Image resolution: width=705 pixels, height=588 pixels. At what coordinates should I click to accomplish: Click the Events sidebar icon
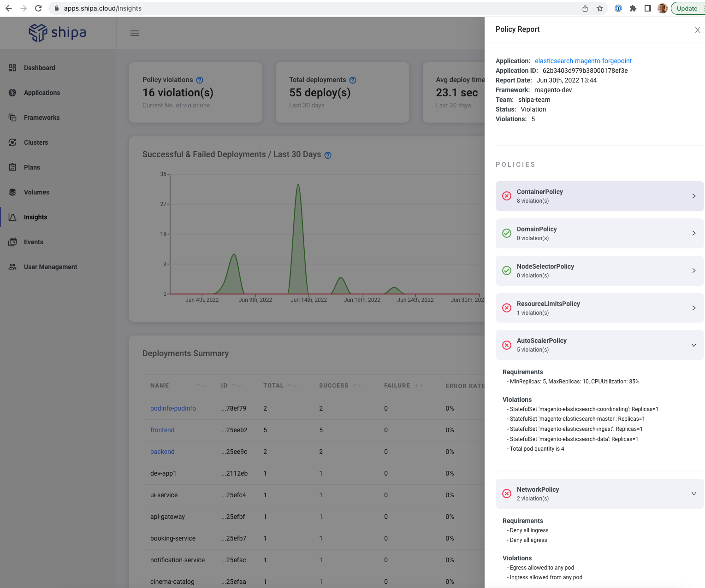pos(12,242)
